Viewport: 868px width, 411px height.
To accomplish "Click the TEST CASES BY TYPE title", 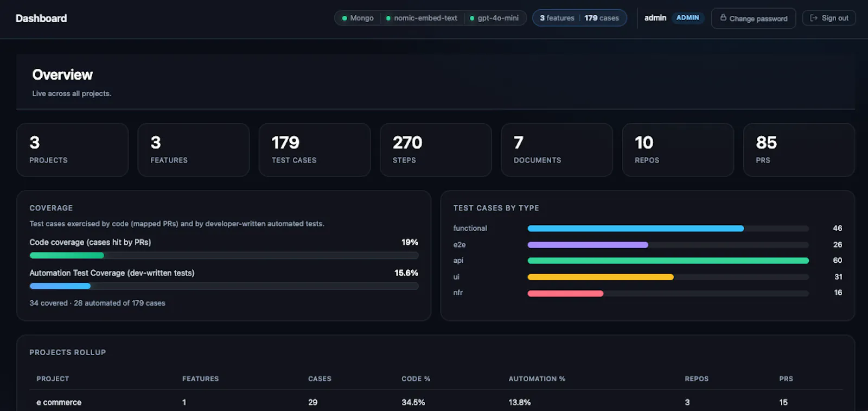I will point(496,208).
